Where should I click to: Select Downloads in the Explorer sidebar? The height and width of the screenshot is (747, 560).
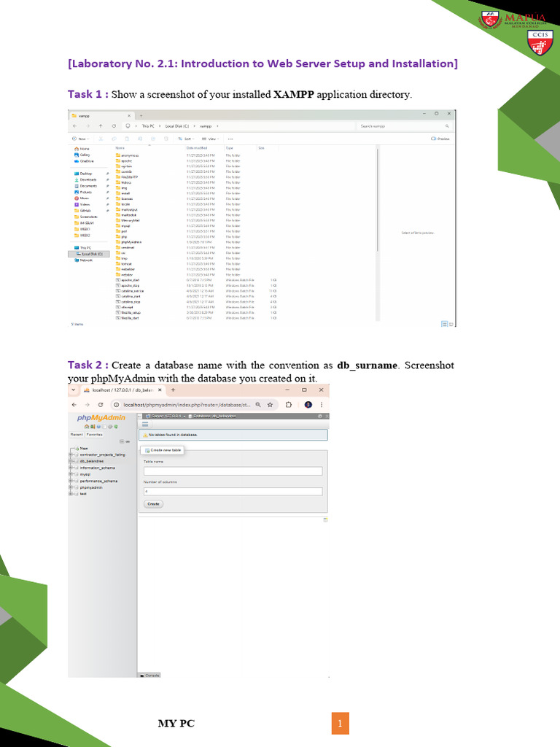86,179
